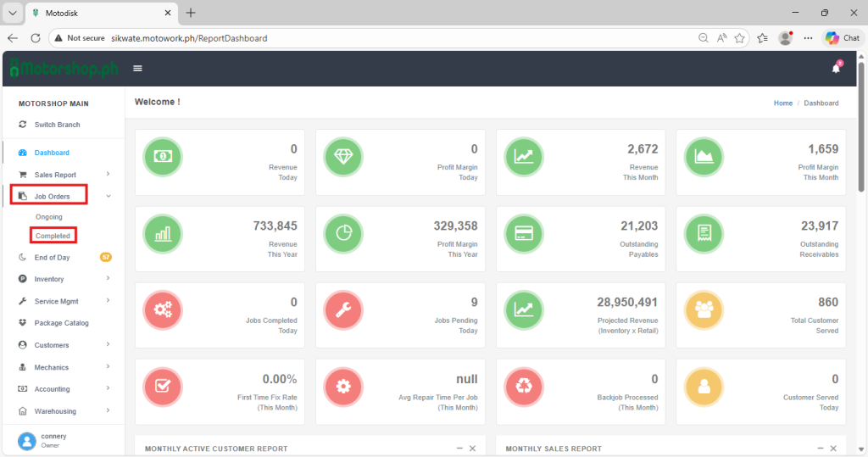The image size is (868, 457).
Task: Click the Profit Margin Today diamond icon
Action: click(x=342, y=157)
